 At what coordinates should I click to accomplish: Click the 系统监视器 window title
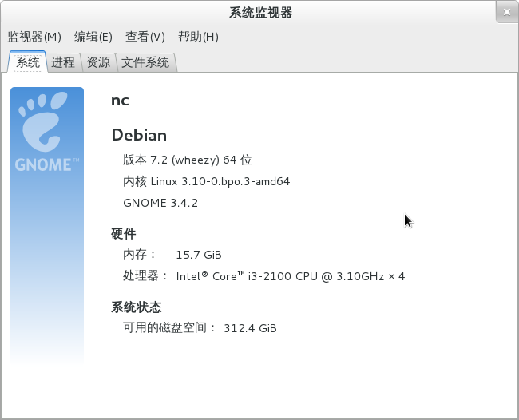click(x=261, y=13)
